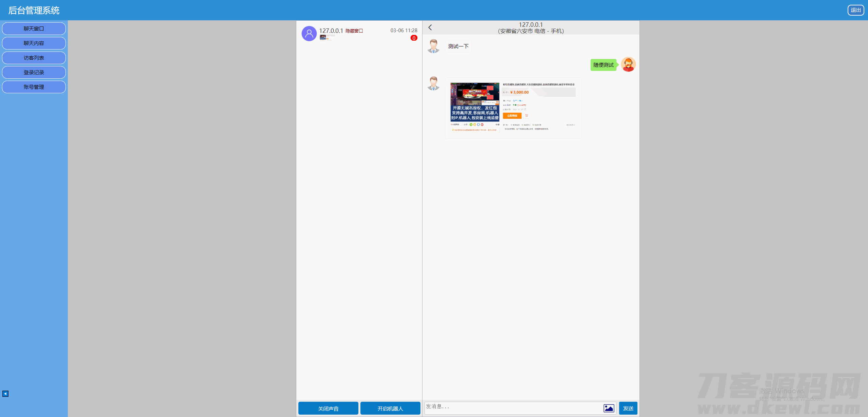The height and width of the screenshot is (417, 868).
Task: Click the back arrow in chat header
Action: 430,27
